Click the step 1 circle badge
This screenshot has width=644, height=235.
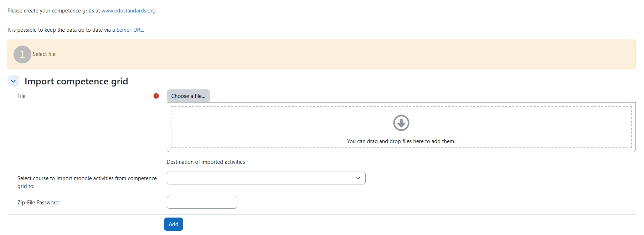coord(22,54)
